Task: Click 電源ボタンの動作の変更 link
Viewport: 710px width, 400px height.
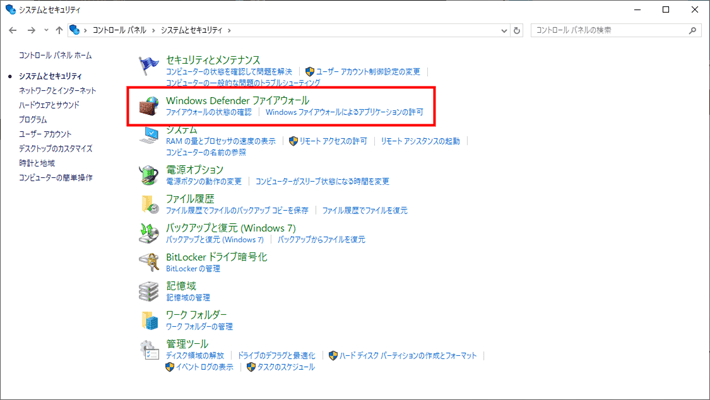Action: point(203,181)
